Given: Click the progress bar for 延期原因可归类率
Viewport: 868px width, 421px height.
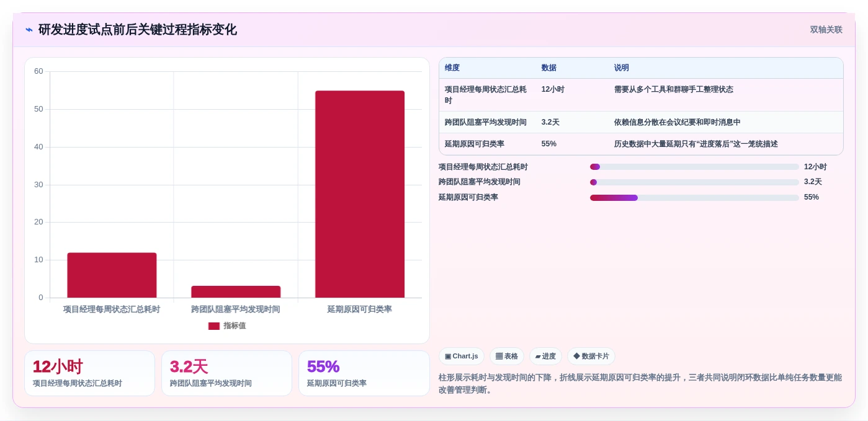Looking at the screenshot, I should click(x=694, y=198).
